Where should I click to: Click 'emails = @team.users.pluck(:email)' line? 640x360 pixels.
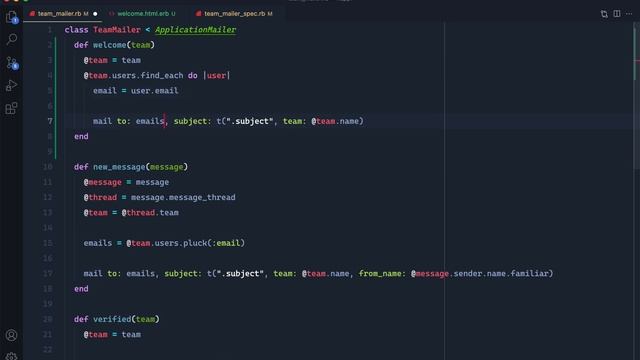point(164,243)
